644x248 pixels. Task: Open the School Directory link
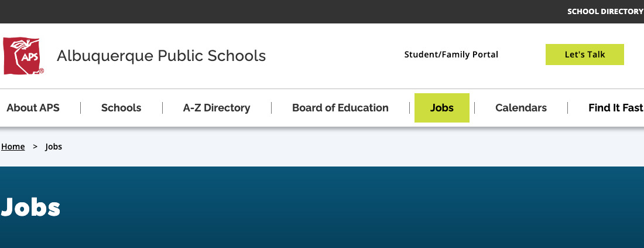(x=605, y=12)
